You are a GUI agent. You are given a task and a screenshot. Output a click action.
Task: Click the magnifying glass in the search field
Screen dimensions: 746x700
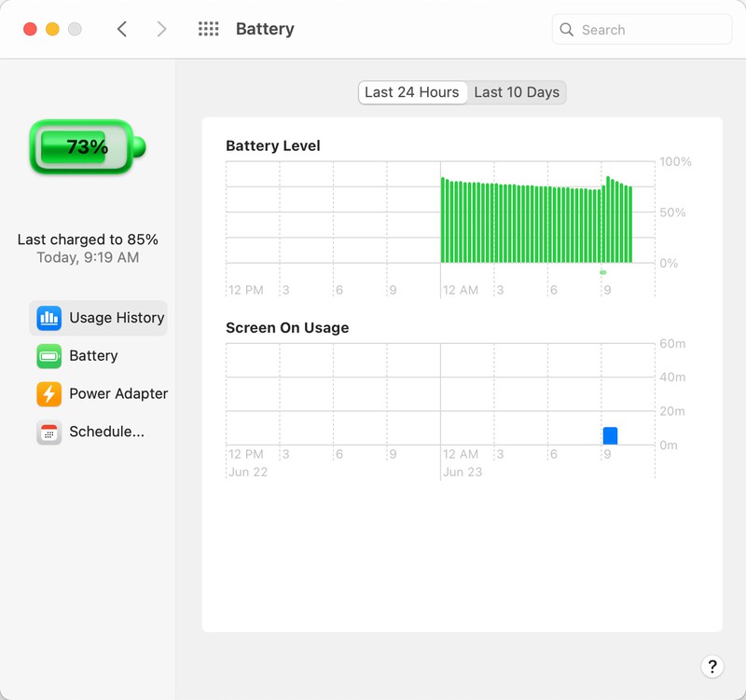click(567, 30)
